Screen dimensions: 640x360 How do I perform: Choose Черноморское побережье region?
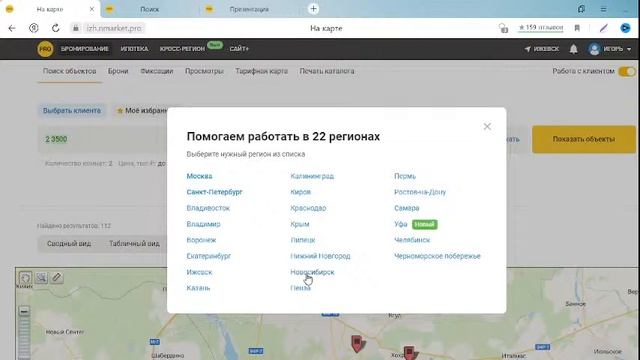[437, 256]
